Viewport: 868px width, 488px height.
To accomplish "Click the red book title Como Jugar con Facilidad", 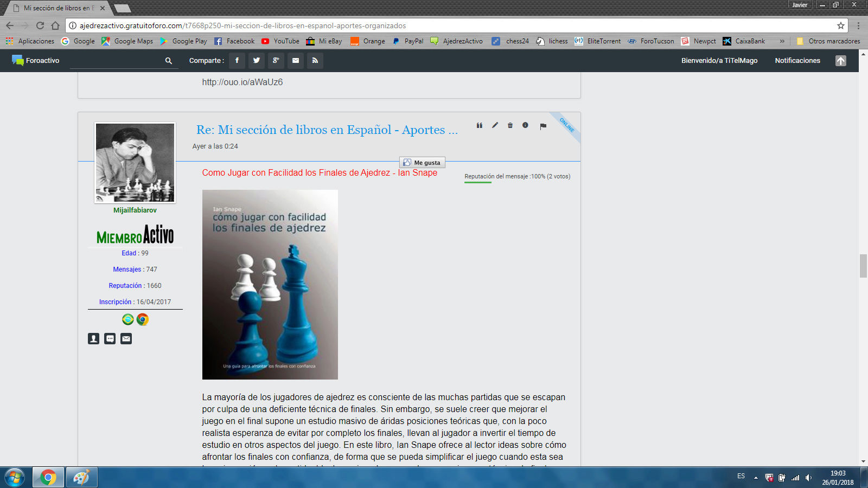I will [320, 173].
